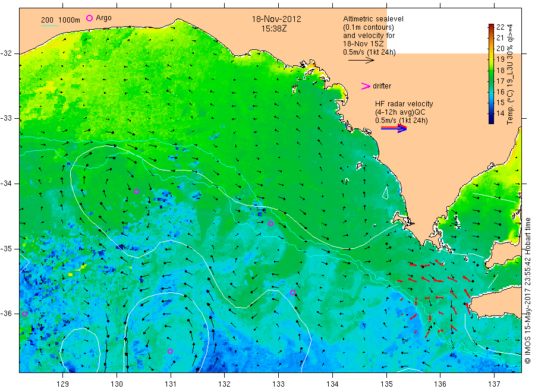The image size is (535, 392).
Task: Click the latitude axis label -34
Action: 6,184
